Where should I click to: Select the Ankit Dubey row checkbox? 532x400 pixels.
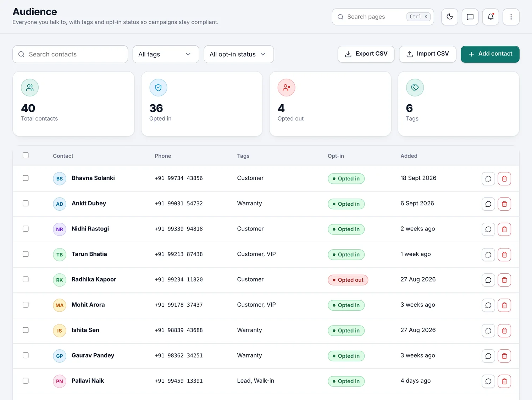(x=26, y=203)
